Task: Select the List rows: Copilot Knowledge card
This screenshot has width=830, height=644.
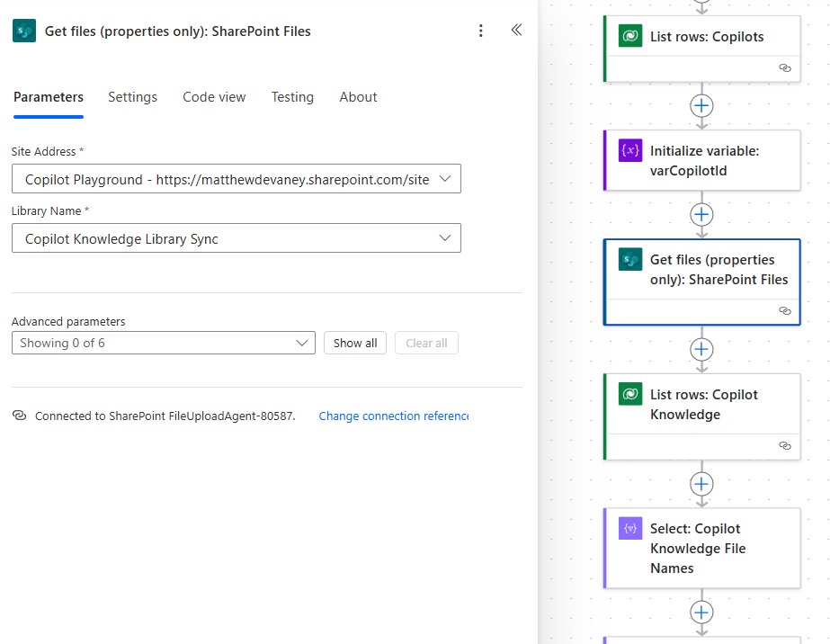Action: pos(702,416)
